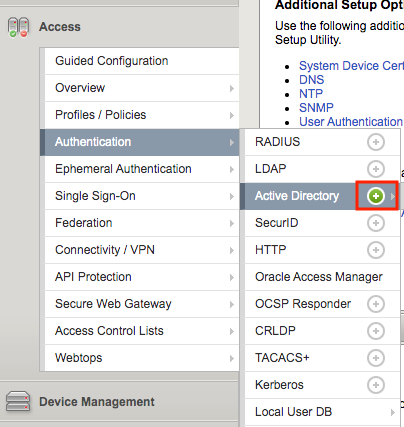Click the green plus icon next to Active Directory
This screenshot has width=404, height=427.
[376, 196]
